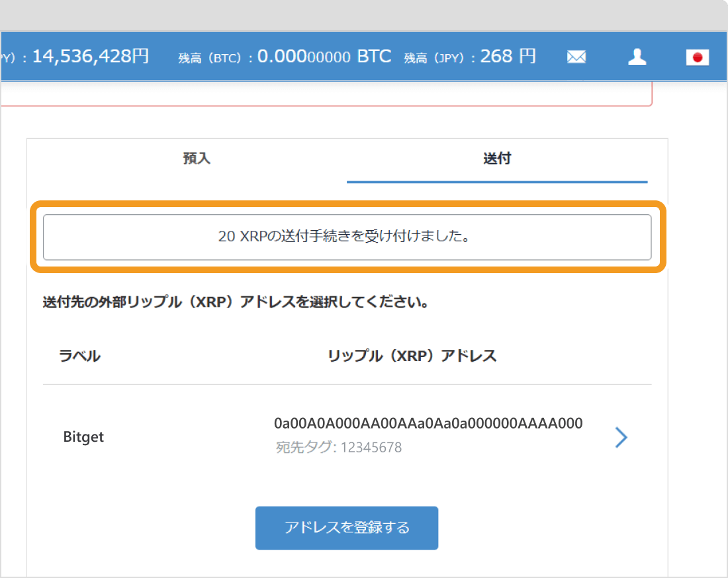Screen dimensions: 728x578
Task: Click the Japanese flag language icon
Action: point(699,58)
